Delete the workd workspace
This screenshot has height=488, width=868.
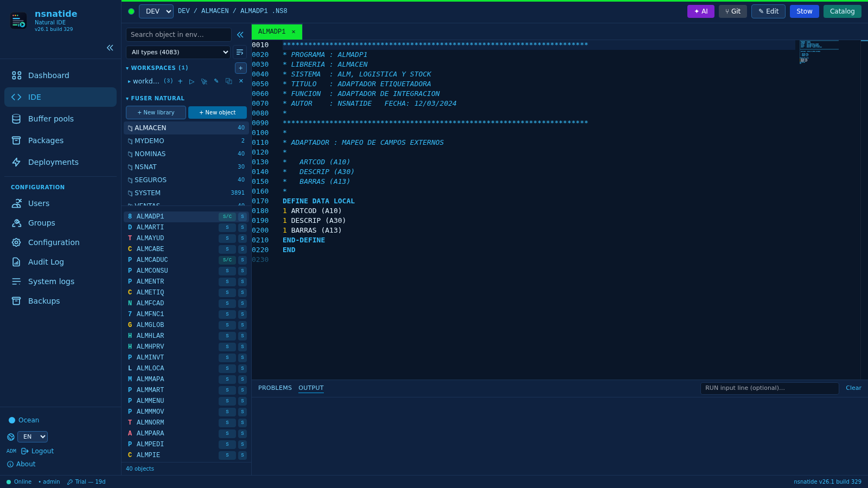click(241, 81)
